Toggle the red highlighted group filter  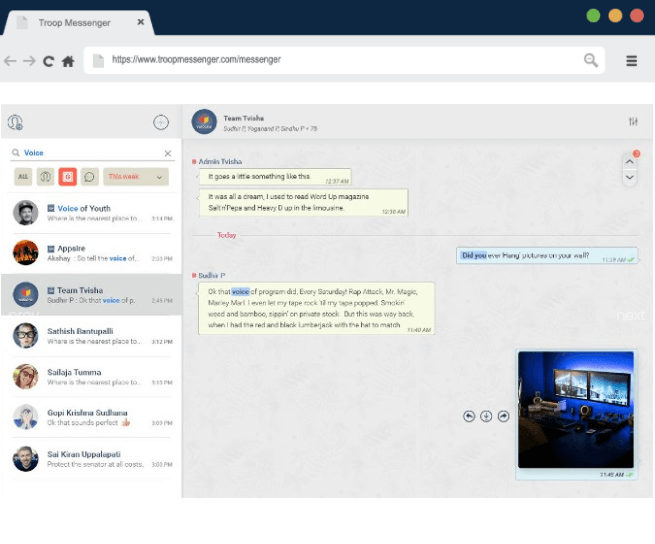[x=68, y=177]
